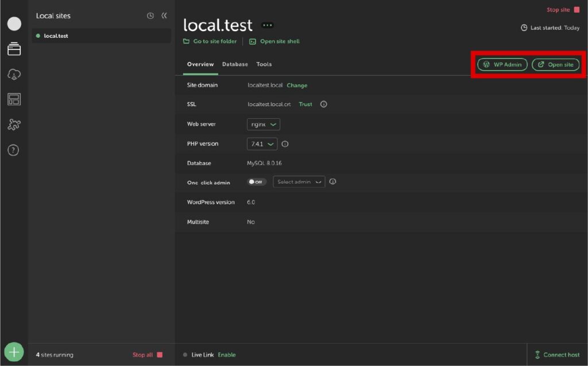Open the Add-ons puzzle icon
This screenshot has width=588, height=366.
coord(14,124)
